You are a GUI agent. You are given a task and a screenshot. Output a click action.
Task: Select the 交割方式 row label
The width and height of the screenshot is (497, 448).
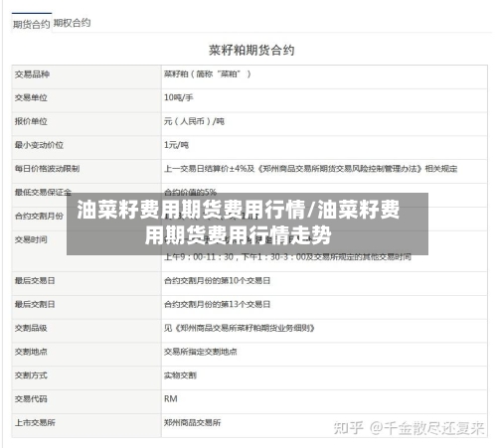pyautogui.click(x=31, y=375)
